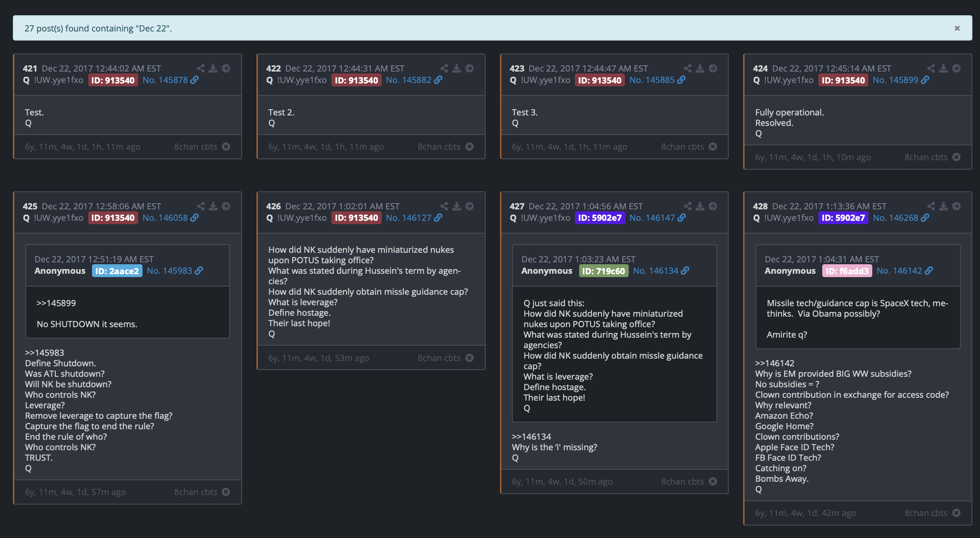Viewport: 980px width, 538px height.
Task: Download post 423 icon
Action: pos(700,69)
